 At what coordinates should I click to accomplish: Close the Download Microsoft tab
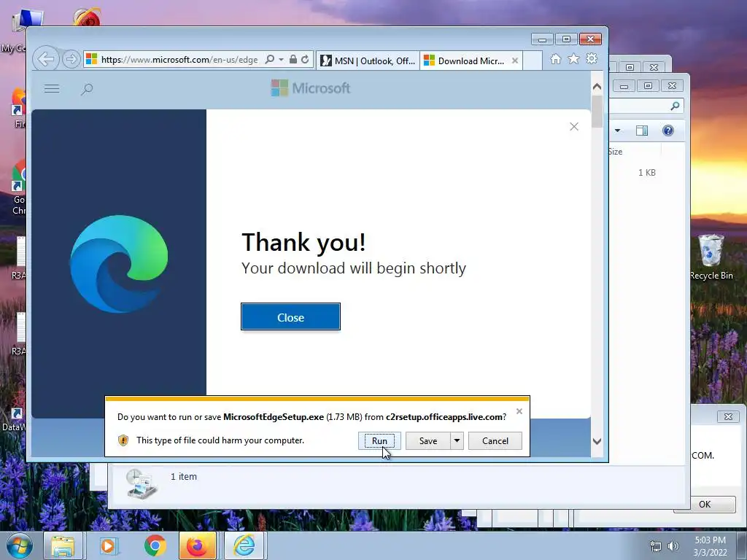(515, 61)
